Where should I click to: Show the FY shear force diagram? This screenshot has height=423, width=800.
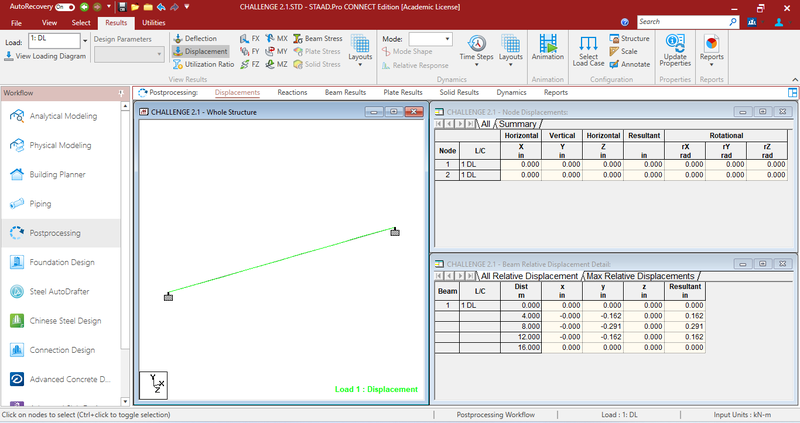point(250,52)
